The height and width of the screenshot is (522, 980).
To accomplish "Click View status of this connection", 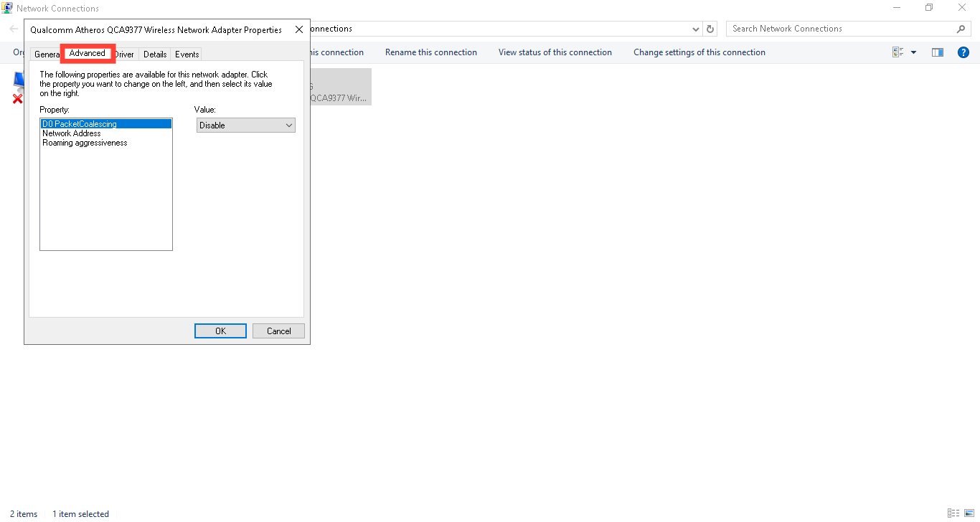I will [555, 52].
